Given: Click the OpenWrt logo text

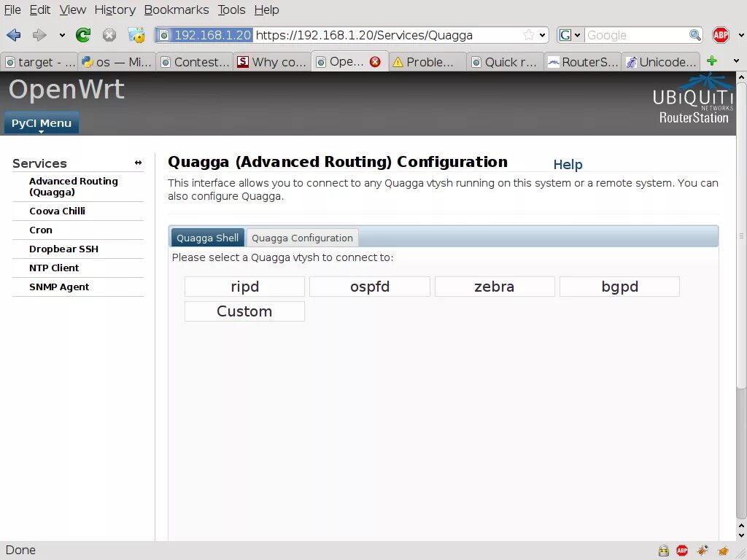Looking at the screenshot, I should (66, 89).
